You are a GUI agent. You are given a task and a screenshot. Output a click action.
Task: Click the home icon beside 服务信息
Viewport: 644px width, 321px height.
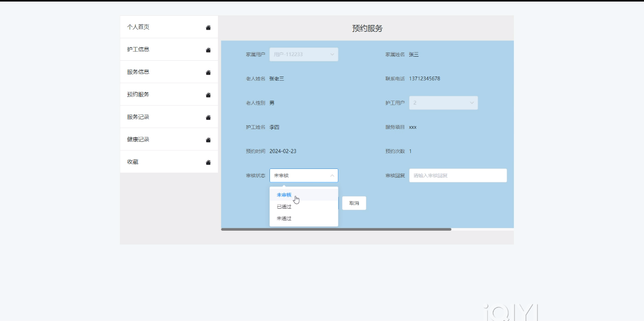pos(208,72)
